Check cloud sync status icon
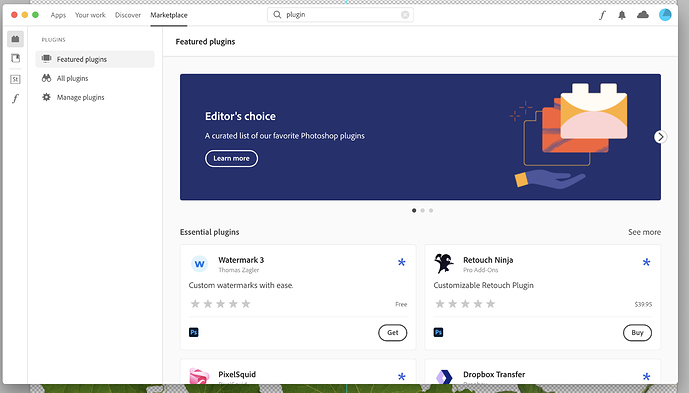The width and height of the screenshot is (689, 393). 642,15
